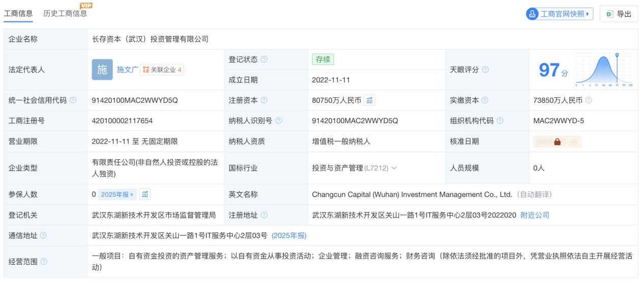Click the 导出 export button

point(619,14)
